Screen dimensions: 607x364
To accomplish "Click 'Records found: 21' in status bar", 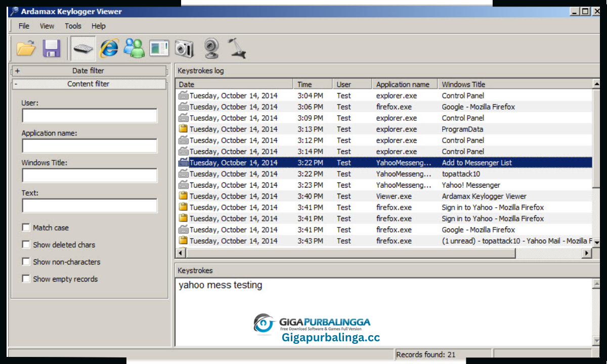I will [x=426, y=354].
